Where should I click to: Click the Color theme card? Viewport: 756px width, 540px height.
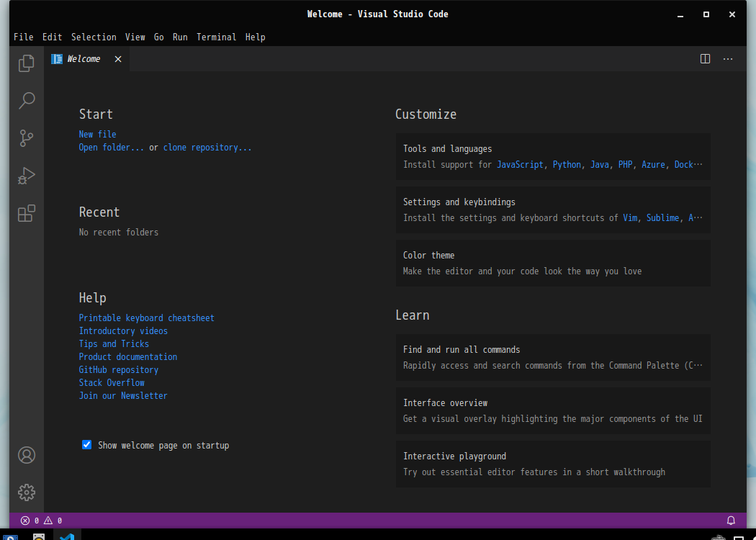click(553, 264)
